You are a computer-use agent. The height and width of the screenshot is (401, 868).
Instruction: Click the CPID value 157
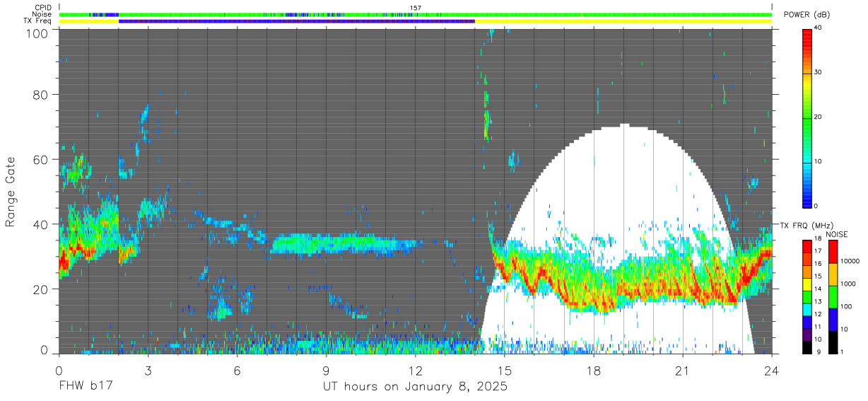[415, 8]
